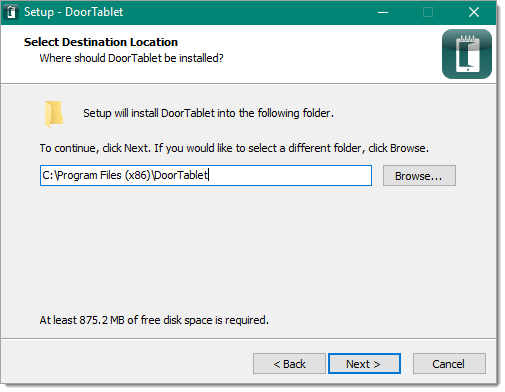Image resolution: width=505 pixels, height=392 pixels.
Task: Go to the next setup step
Action: point(364,364)
